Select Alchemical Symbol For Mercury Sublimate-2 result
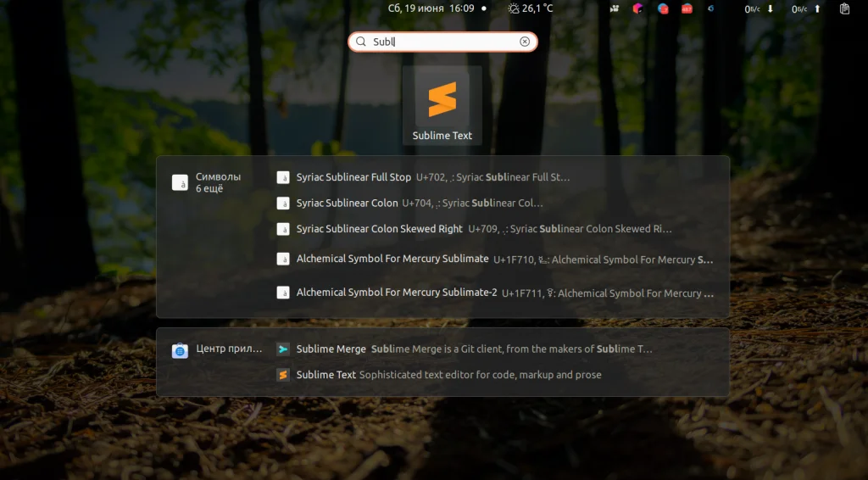 (x=495, y=293)
